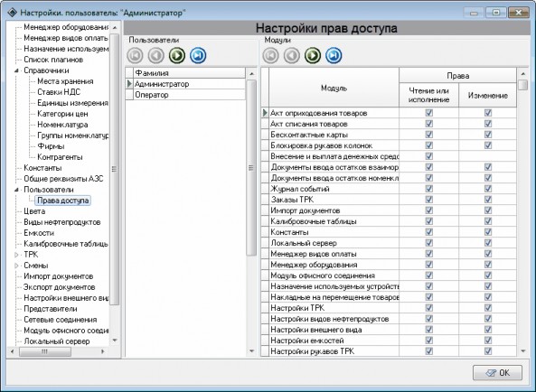The width and height of the screenshot is (536, 392).
Task: Click the Фамилия column header
Action: 190,73
